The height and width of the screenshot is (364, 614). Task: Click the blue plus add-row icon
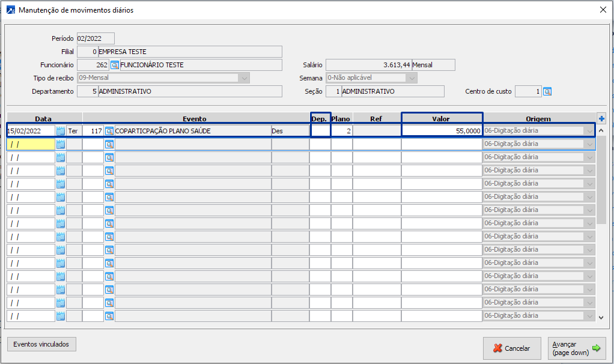pos(601,118)
